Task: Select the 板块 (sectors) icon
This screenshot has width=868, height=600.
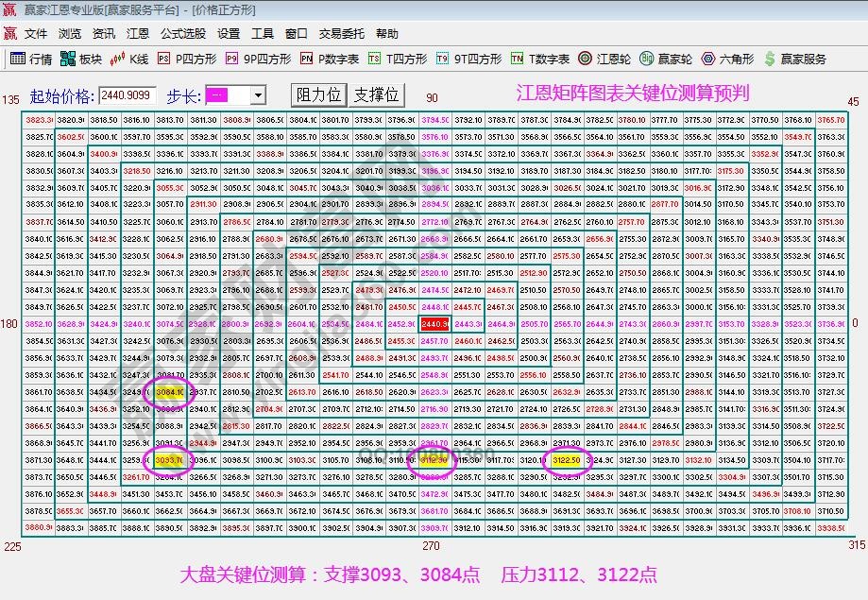Action: coord(80,59)
